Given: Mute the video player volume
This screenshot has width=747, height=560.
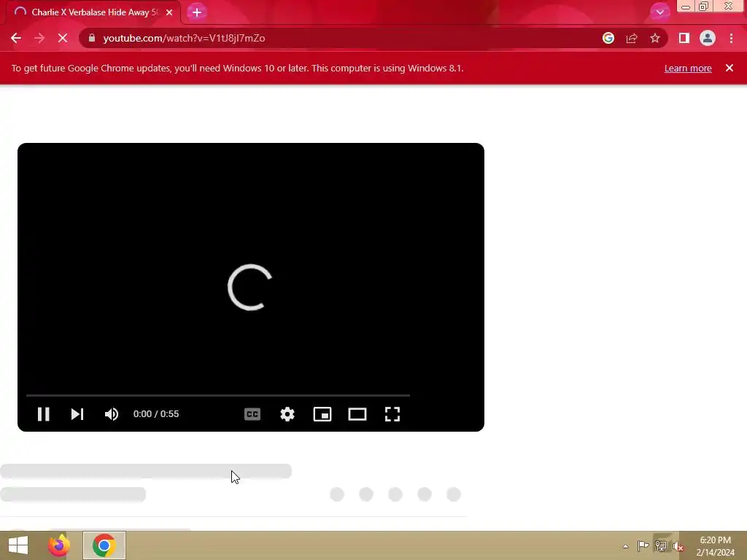Looking at the screenshot, I should tap(112, 414).
